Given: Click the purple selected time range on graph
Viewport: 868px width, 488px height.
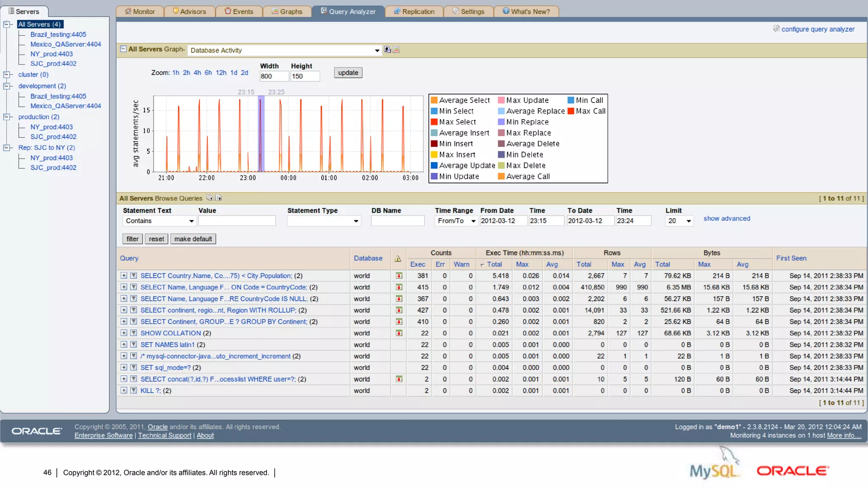Looking at the screenshot, I should point(261,133).
